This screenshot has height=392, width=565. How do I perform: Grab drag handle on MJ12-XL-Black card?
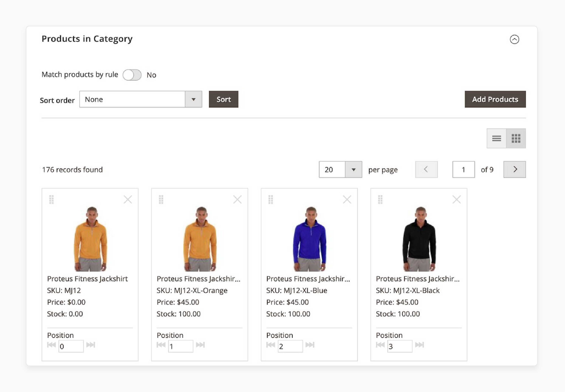point(380,199)
